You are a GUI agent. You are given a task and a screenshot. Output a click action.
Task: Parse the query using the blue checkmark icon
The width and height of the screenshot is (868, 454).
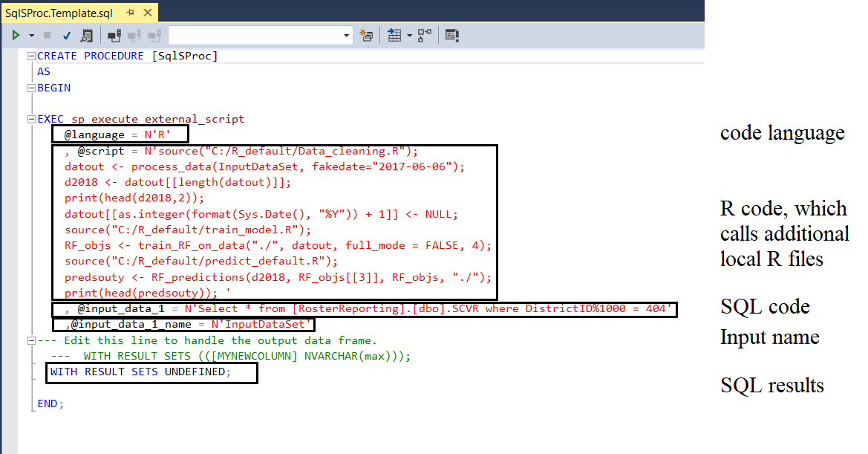(66, 35)
